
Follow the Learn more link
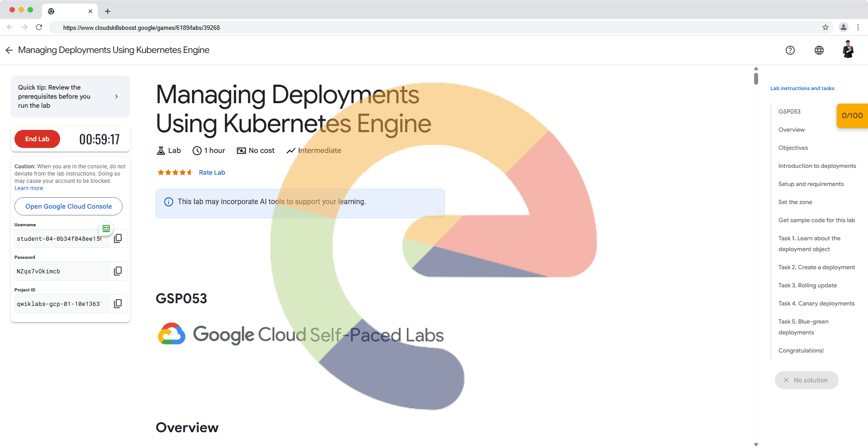(x=29, y=188)
